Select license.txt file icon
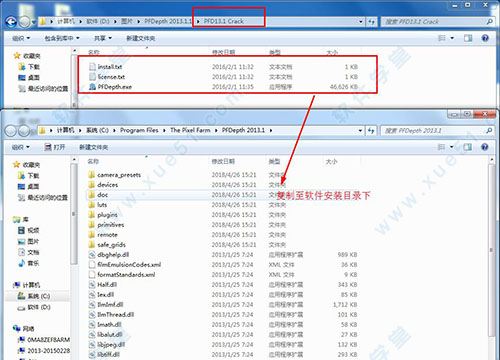This screenshot has height=360, width=500. [92, 76]
